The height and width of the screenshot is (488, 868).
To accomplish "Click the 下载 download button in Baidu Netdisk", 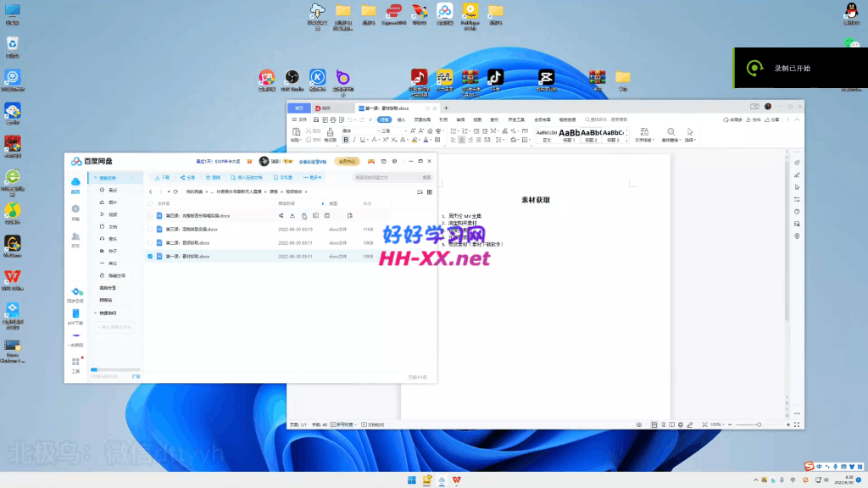I will pyautogui.click(x=162, y=178).
